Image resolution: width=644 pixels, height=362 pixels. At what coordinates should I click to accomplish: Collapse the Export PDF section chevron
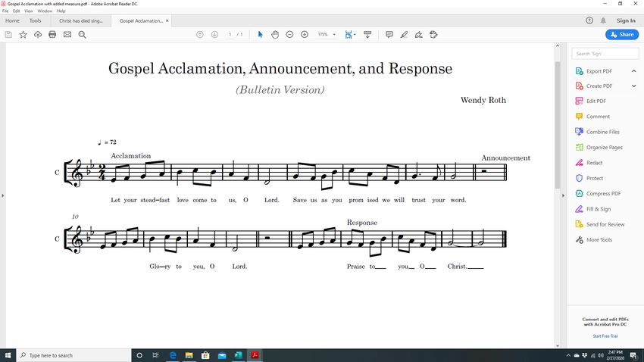[633, 71]
